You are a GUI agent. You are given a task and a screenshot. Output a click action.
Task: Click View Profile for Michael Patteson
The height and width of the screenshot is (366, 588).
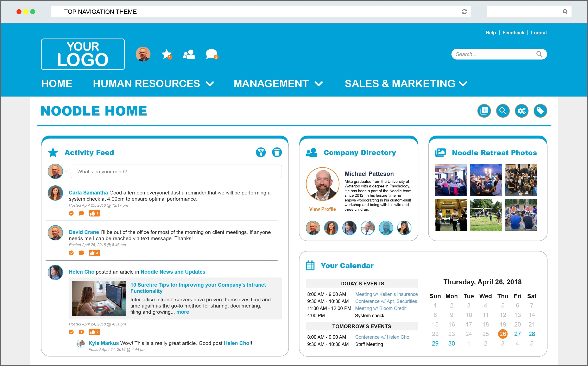pyautogui.click(x=322, y=210)
